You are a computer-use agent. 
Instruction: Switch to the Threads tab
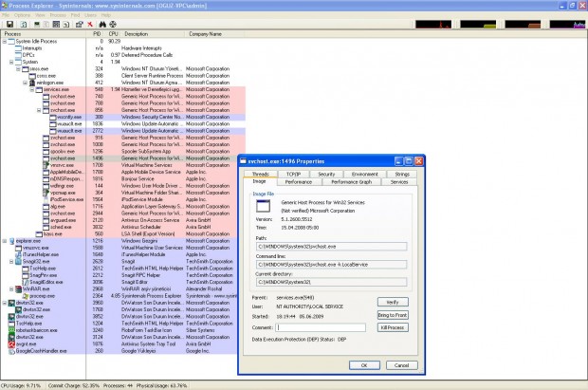click(261, 174)
